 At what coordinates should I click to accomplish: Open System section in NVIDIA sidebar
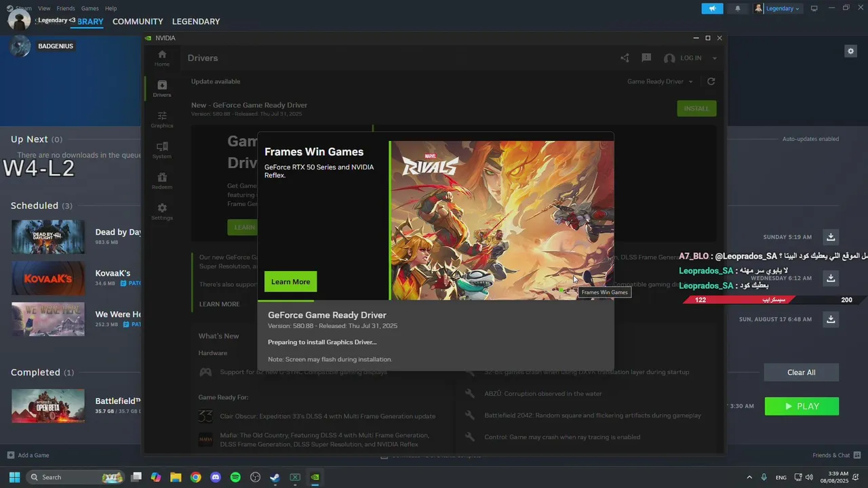[162, 150]
